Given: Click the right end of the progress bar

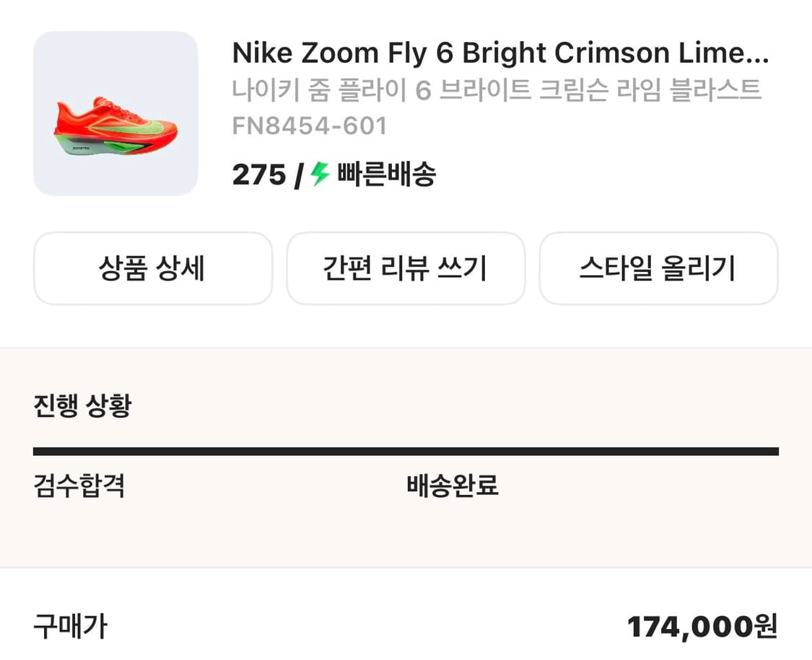Looking at the screenshot, I should point(772,452).
